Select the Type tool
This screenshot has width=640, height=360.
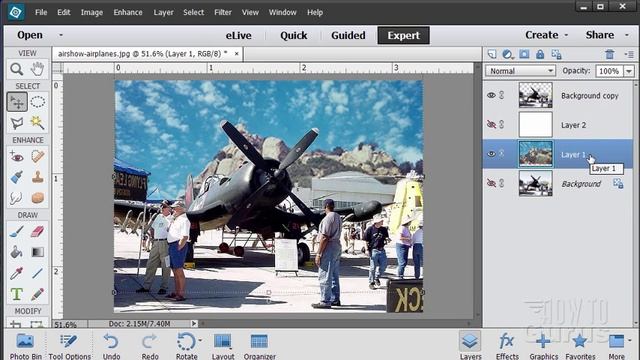point(17,294)
